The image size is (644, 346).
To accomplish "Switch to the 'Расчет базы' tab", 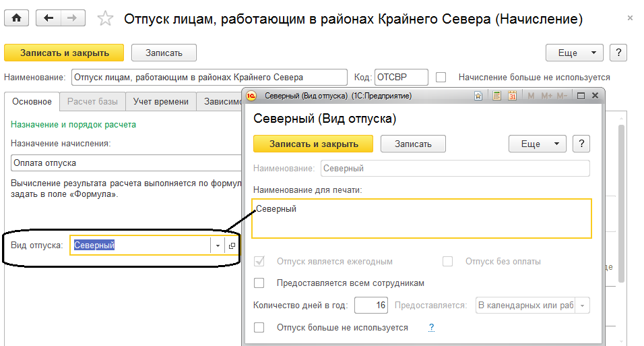I will pos(93,102).
